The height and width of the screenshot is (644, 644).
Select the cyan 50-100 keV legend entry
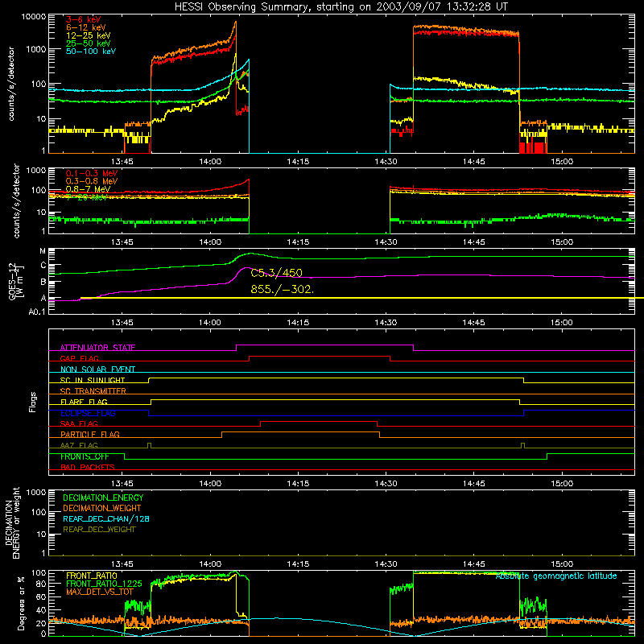pyautogui.click(x=91, y=52)
